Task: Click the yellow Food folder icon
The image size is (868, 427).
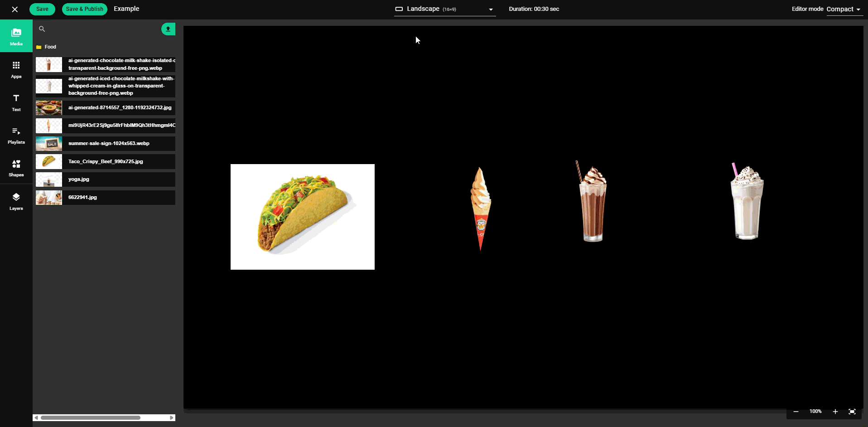Action: (39, 47)
